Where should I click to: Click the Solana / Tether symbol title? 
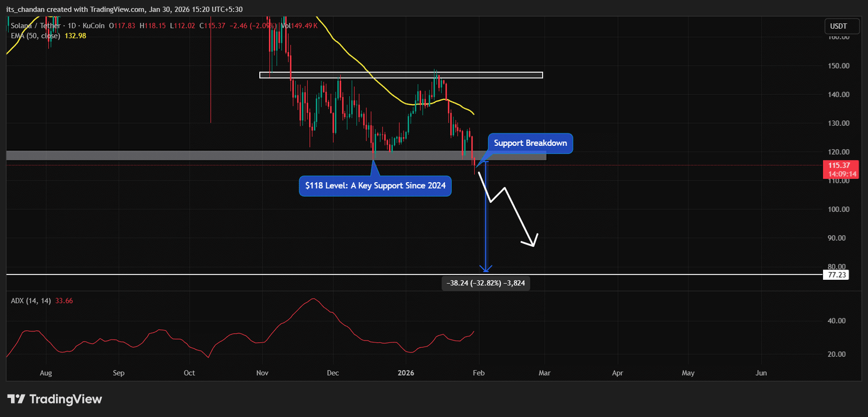click(35, 25)
